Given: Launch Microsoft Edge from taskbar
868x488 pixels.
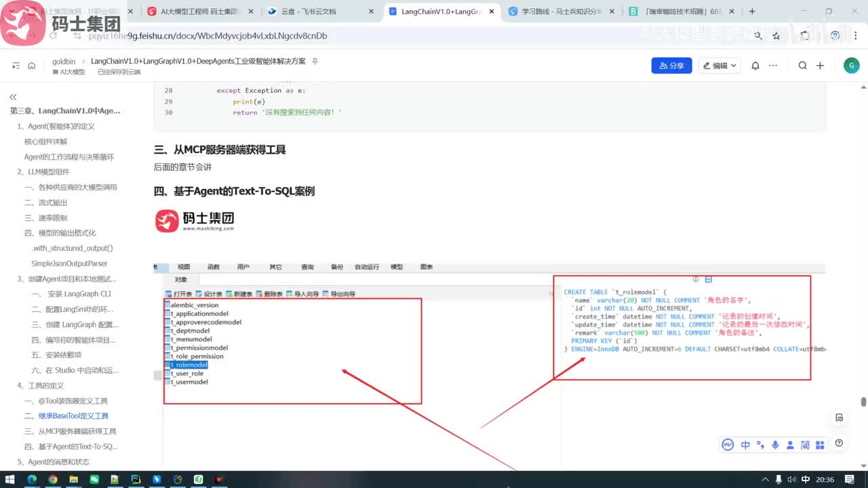Looking at the screenshot, I should click(x=32, y=479).
